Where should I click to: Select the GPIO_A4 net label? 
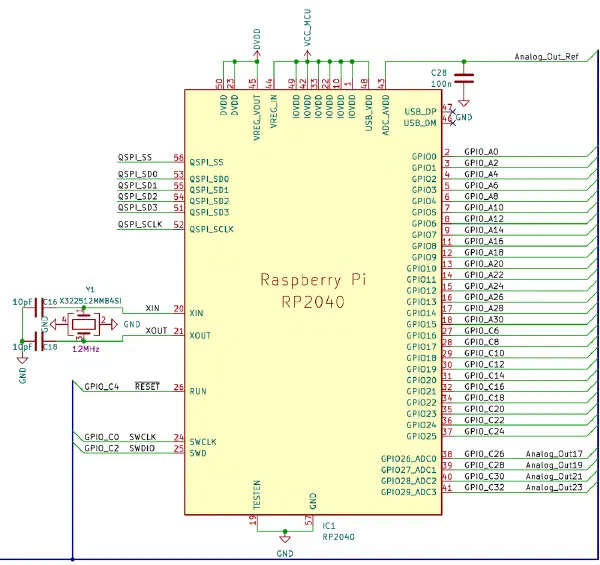(481, 174)
